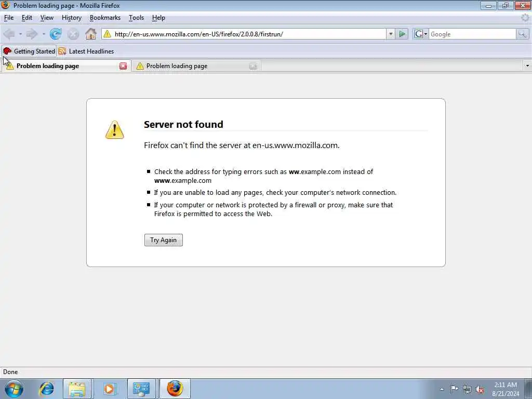Open the control panel taskbar item
The height and width of the screenshot is (399, 532).
(x=141, y=389)
